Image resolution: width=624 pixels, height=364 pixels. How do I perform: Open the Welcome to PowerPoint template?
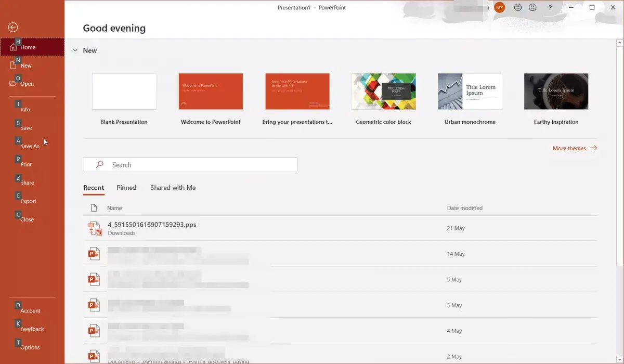point(211,99)
